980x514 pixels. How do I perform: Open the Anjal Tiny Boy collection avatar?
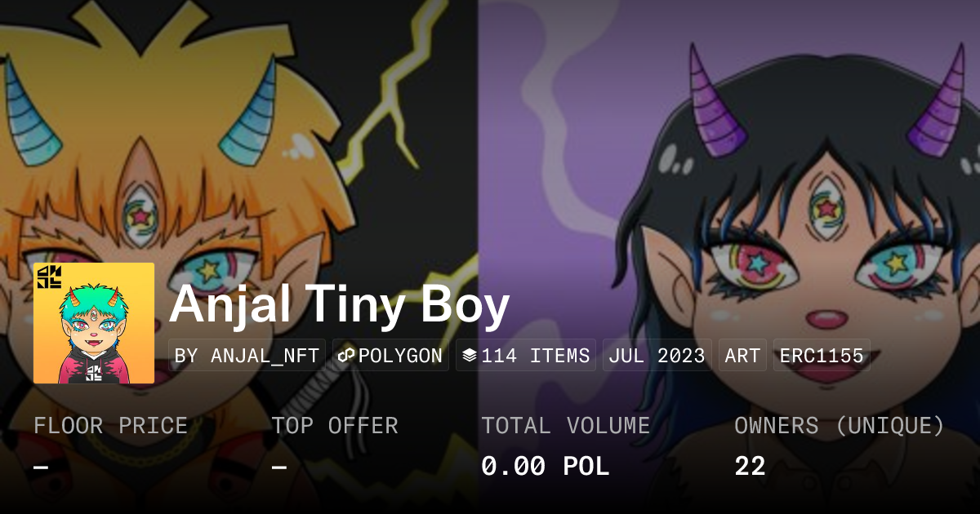tap(94, 323)
